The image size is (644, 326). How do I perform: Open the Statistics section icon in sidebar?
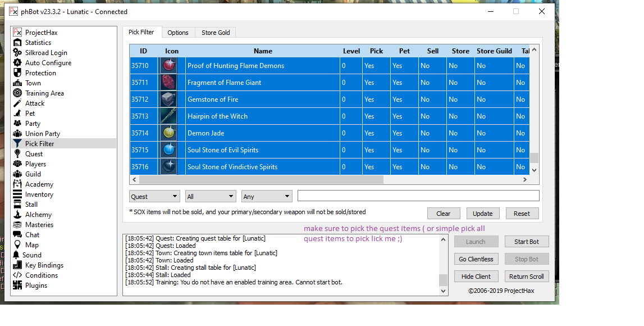tap(17, 43)
